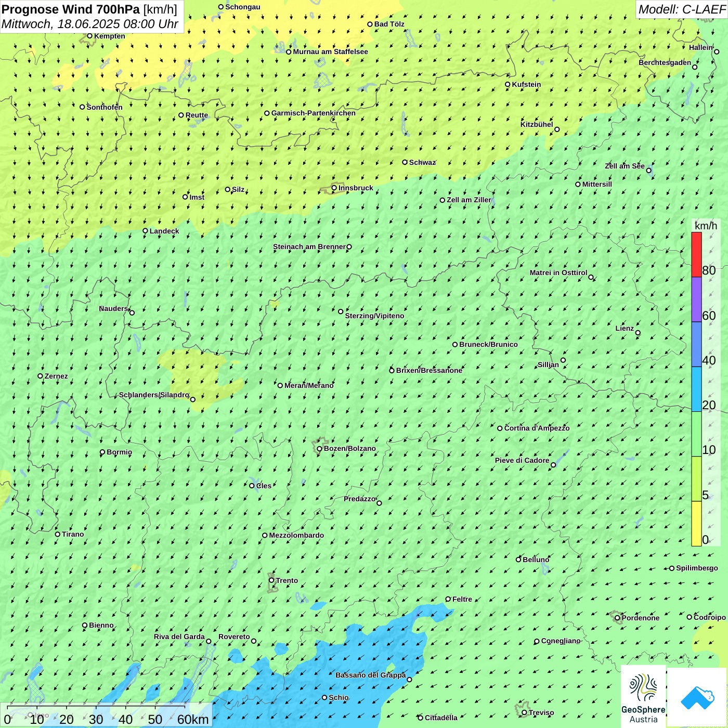This screenshot has height=728, width=728.
Task: Click the Schwaz city marker circle
Action: point(405,162)
